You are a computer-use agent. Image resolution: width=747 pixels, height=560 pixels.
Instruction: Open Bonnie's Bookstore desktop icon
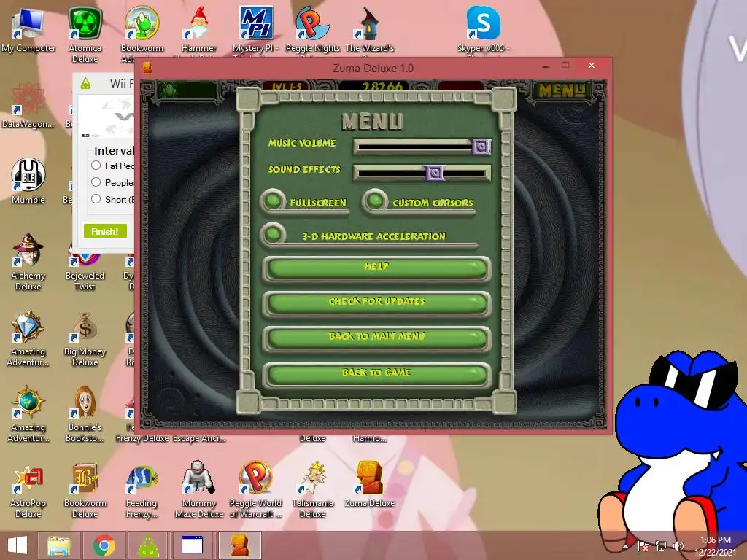[85, 414]
